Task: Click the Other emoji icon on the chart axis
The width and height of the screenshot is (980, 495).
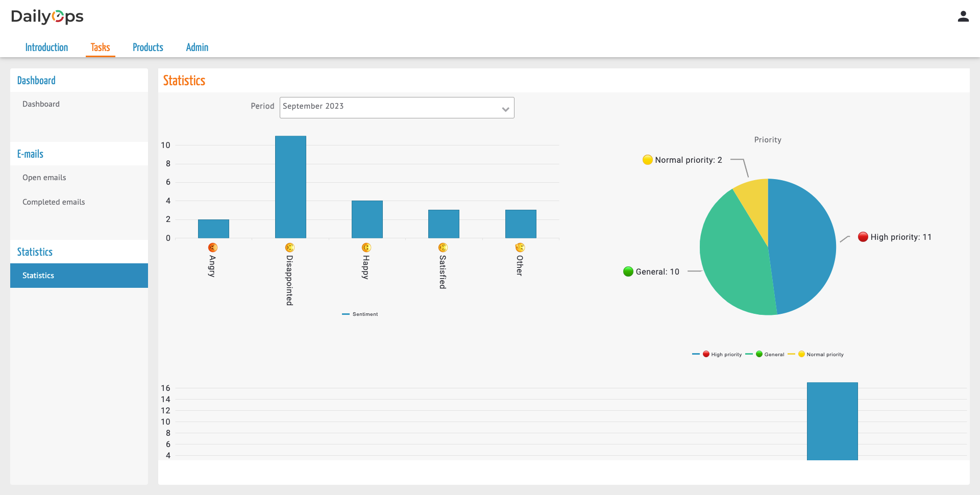Action: point(520,247)
